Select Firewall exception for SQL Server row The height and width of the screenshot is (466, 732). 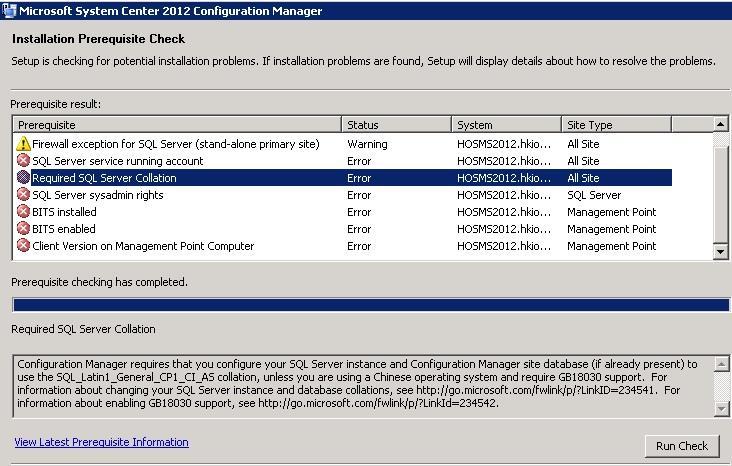342,144
